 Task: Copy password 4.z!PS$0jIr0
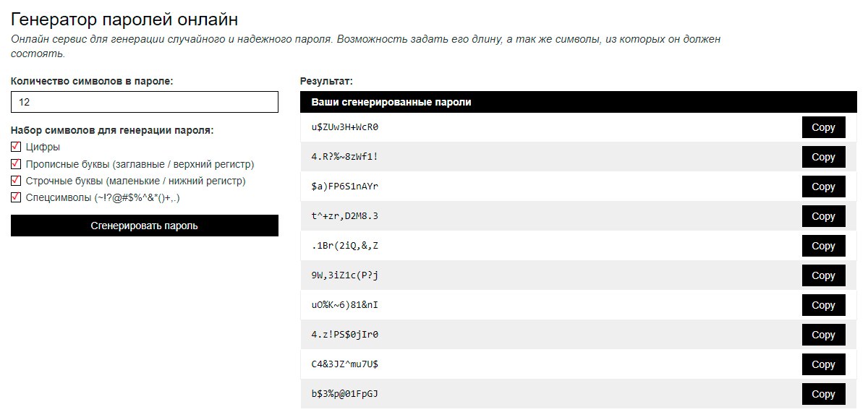(x=823, y=335)
